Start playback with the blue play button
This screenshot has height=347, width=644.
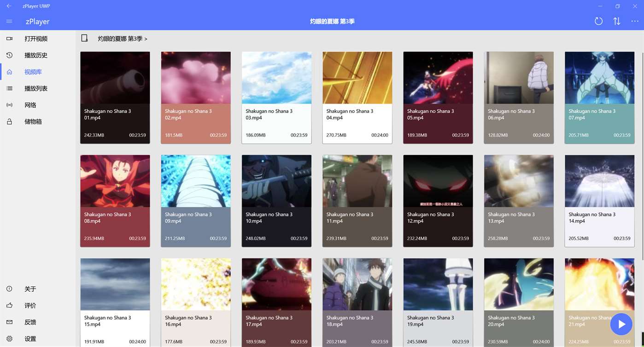(621, 324)
